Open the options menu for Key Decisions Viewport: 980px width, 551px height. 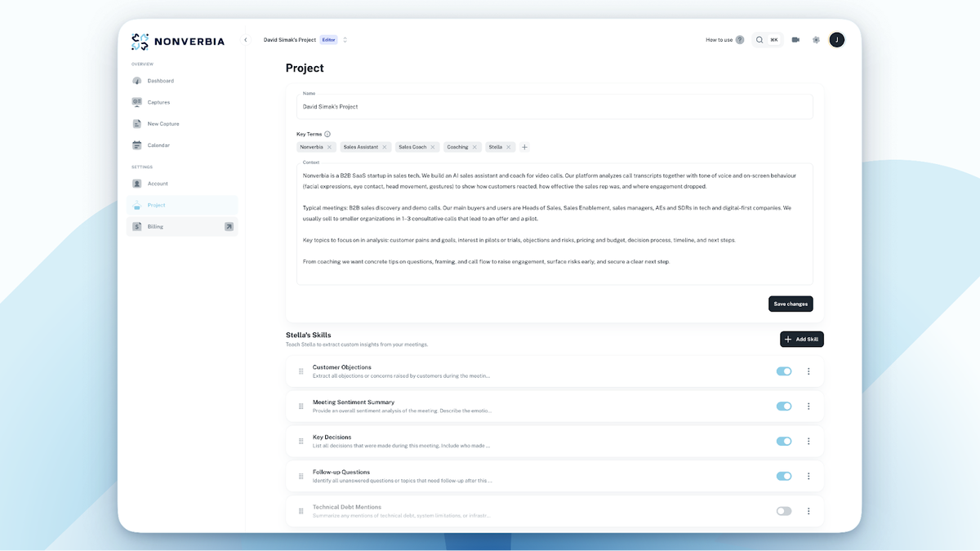point(808,441)
